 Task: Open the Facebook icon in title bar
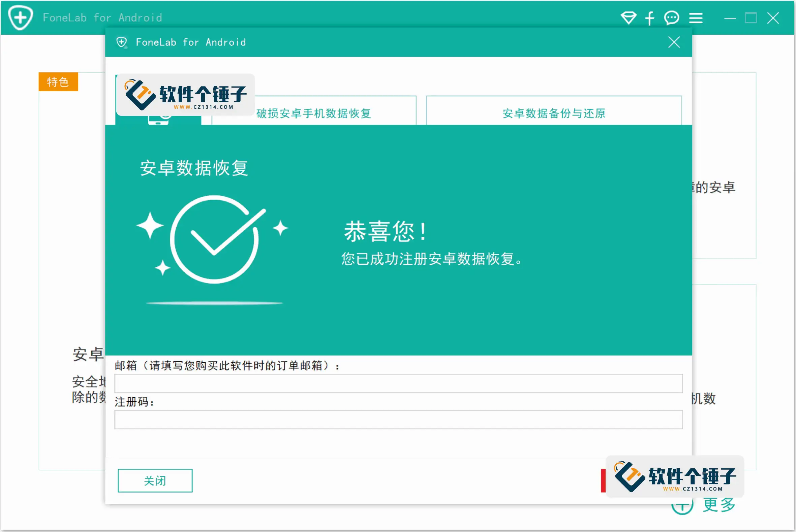click(649, 18)
